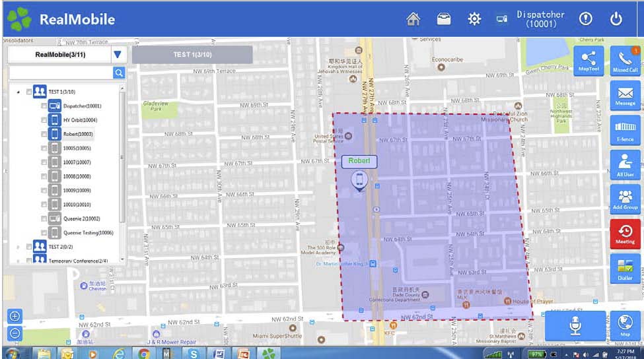The width and height of the screenshot is (644, 359).
Task: Click the TEST 1 group icon
Action: pos(40,92)
